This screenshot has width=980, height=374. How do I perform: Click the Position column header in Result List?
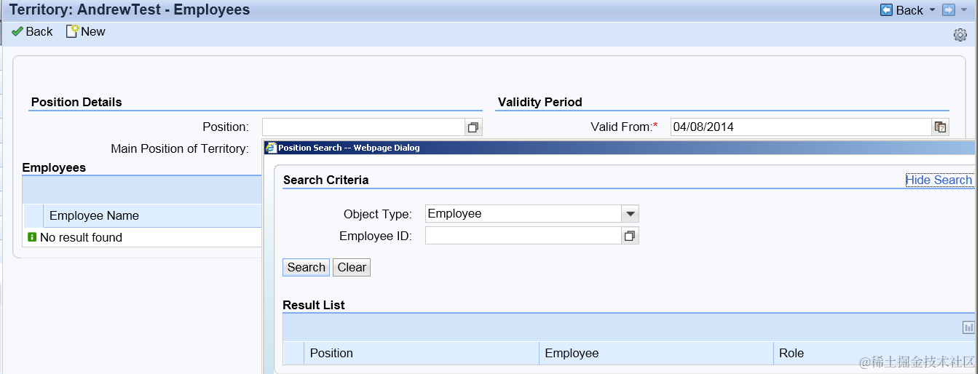pos(422,353)
